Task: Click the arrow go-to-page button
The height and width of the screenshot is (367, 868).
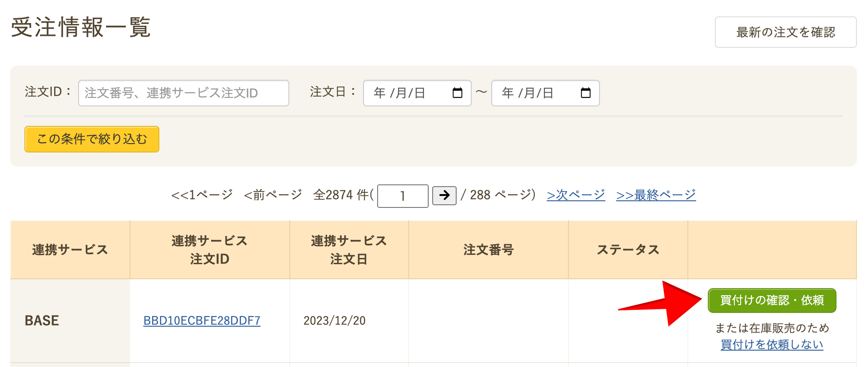Action: coord(444,195)
